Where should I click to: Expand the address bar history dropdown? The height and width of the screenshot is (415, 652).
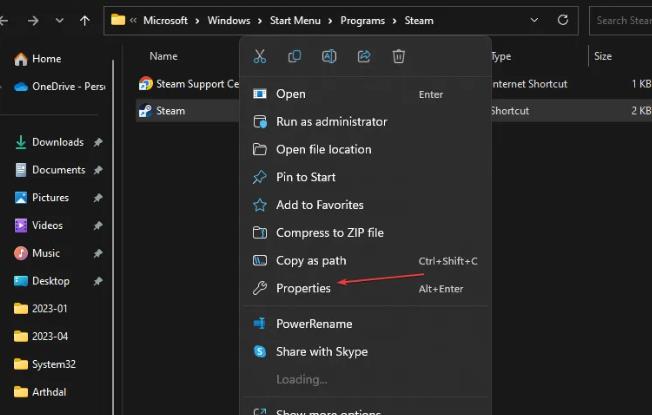tap(534, 20)
